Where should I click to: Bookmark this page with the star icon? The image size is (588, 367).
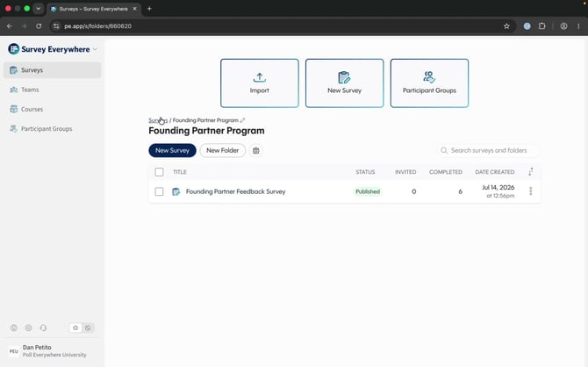click(506, 25)
